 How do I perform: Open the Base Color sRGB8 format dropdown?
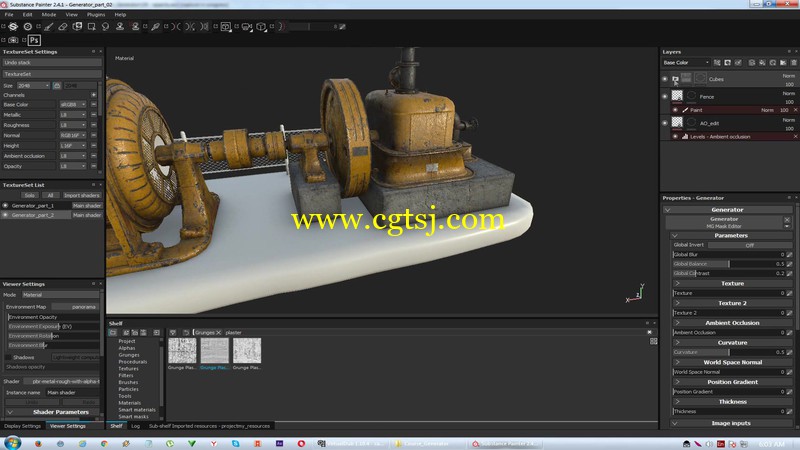pyautogui.click(x=73, y=105)
